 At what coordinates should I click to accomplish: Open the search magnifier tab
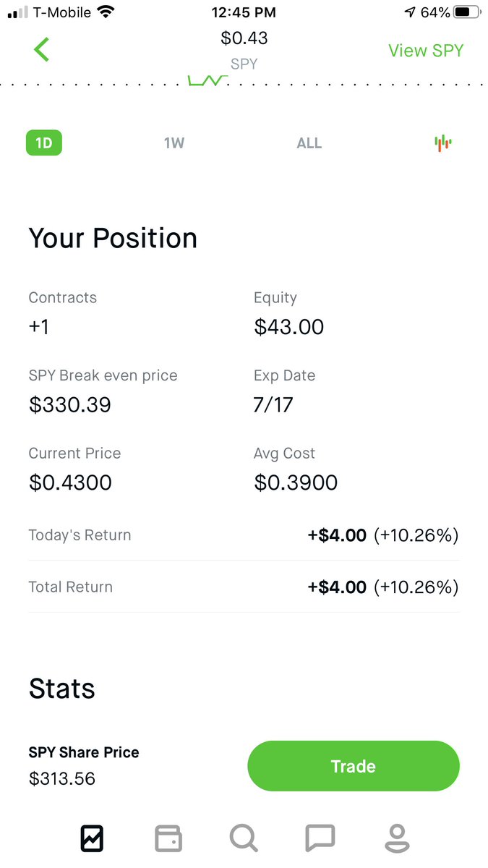[x=244, y=838]
